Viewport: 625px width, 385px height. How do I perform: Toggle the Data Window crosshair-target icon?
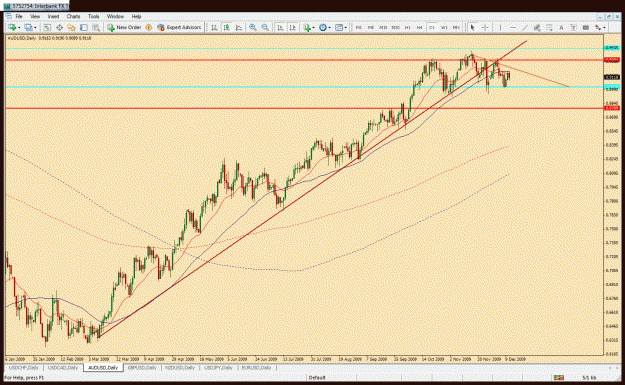[59, 28]
